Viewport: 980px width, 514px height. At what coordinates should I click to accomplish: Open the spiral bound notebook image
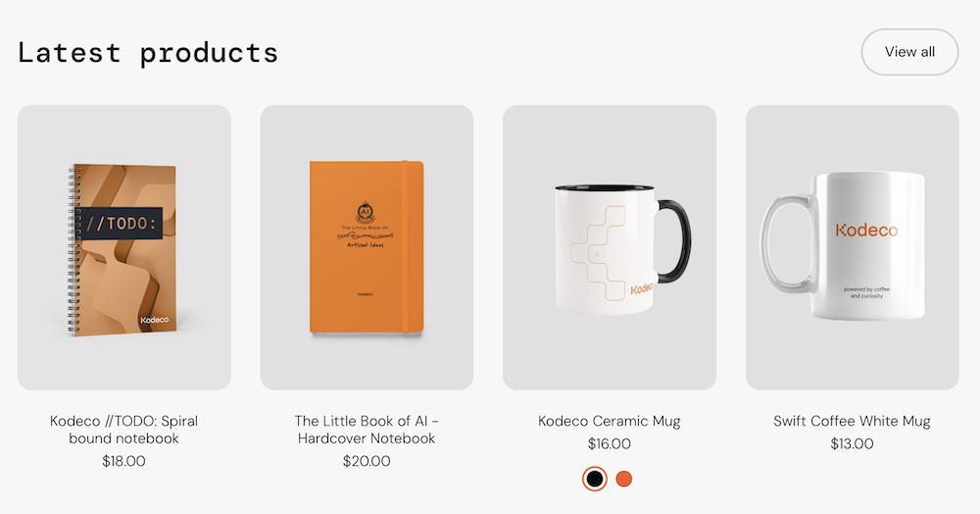pos(123,247)
